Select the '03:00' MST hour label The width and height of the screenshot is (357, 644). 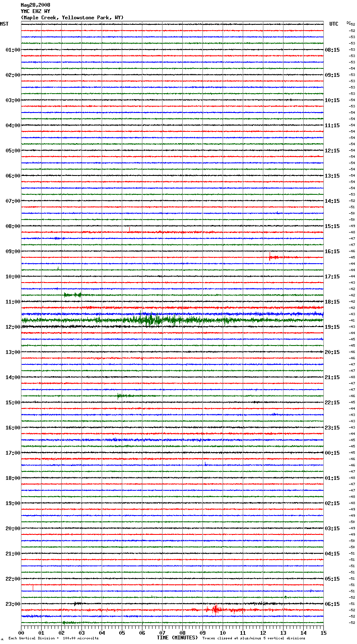13,100
